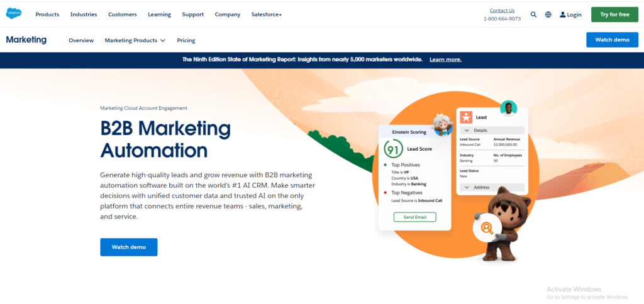This screenshot has height=304, width=644.
Task: Click the No. of Employees field
Action: coord(508,158)
